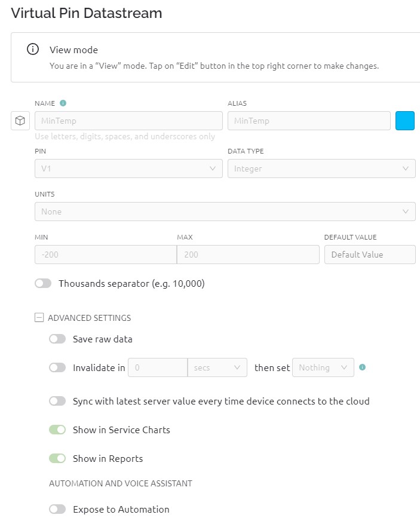Collapse Advanced Settings using the minus icon
Viewport: 420px width, 524px height.
[x=39, y=318]
